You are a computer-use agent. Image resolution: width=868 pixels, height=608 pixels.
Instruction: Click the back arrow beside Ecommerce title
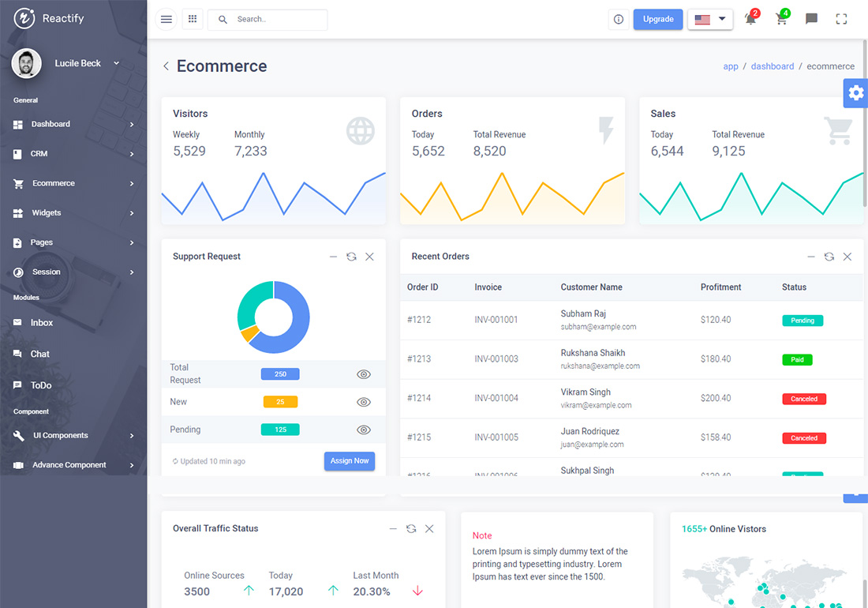pos(166,66)
